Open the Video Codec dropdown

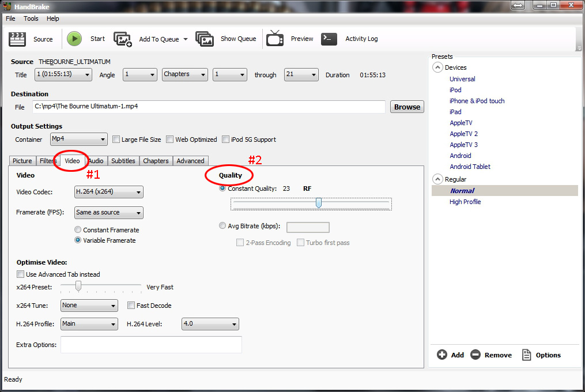[x=108, y=192]
